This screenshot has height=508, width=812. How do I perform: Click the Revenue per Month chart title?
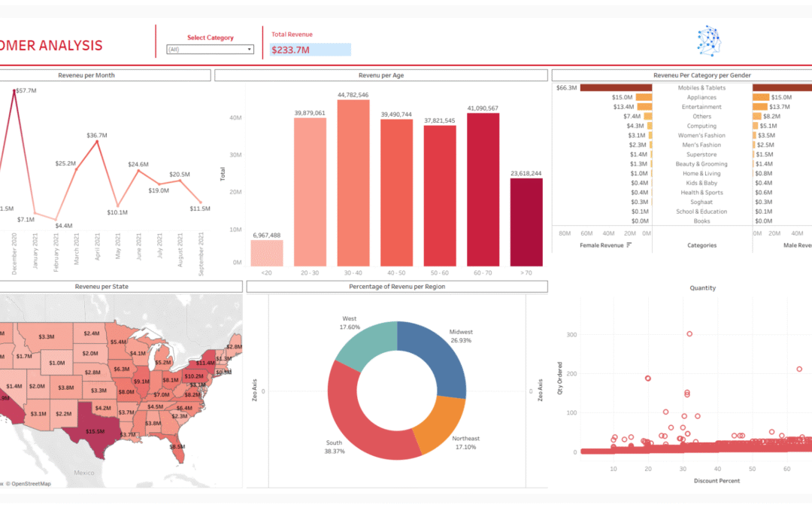click(x=85, y=75)
